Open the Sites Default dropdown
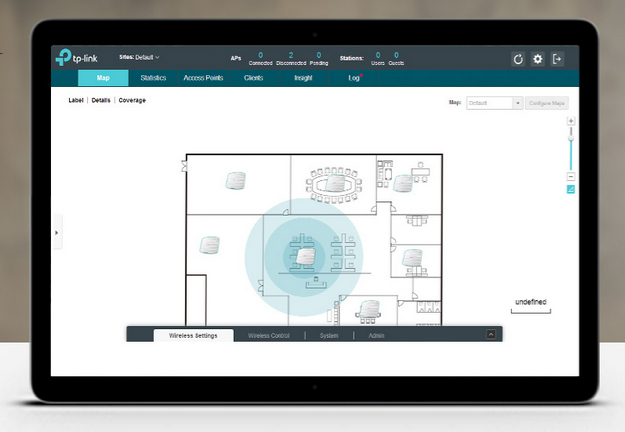625x432 pixels. coord(139,57)
